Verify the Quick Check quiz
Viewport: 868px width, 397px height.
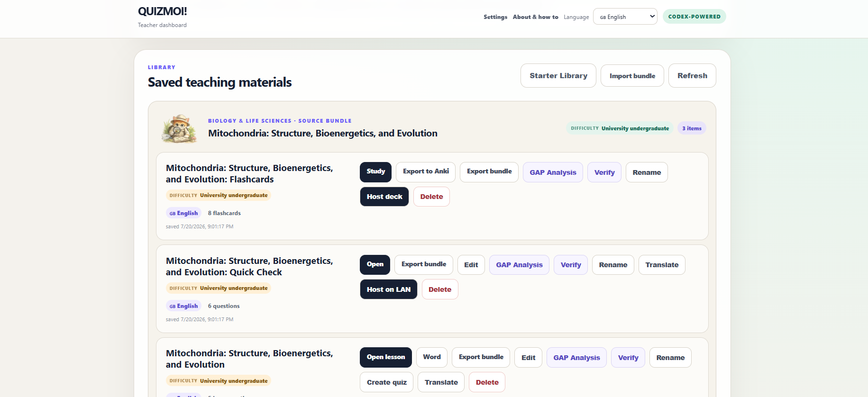[571, 265]
